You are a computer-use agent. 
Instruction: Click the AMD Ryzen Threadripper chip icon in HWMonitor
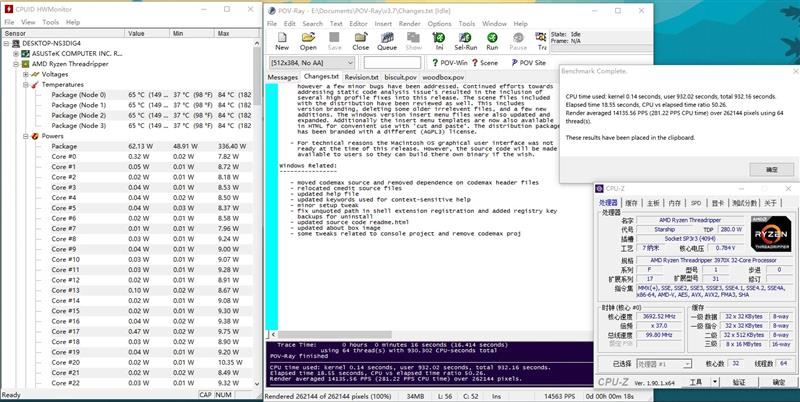pos(26,64)
